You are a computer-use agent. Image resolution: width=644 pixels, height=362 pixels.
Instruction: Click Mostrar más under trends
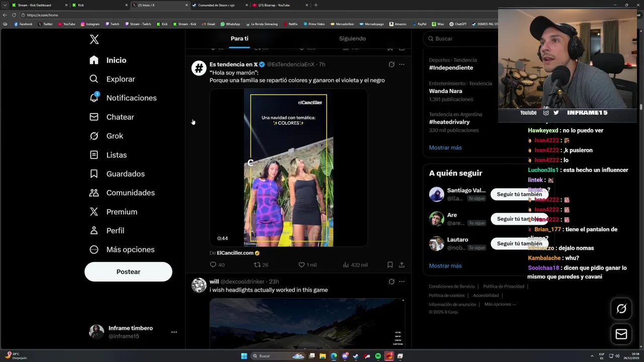(x=445, y=148)
